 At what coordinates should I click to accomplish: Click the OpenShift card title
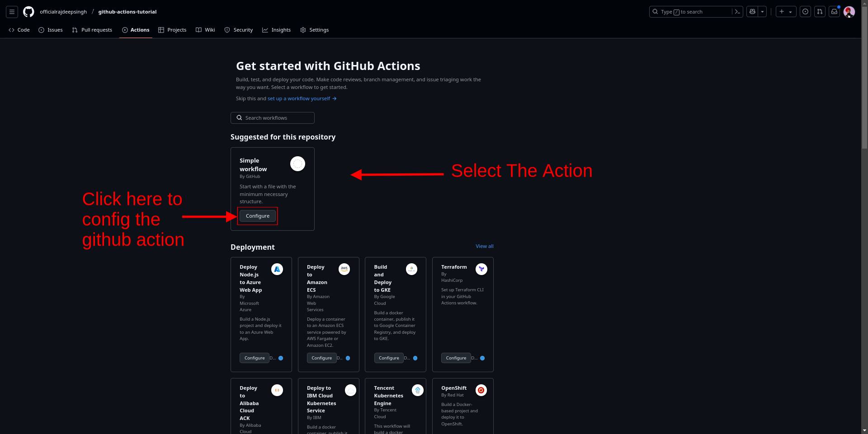pos(454,388)
